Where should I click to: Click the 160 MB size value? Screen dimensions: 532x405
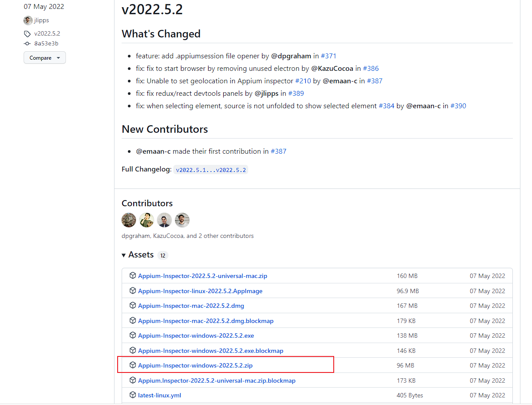click(407, 276)
